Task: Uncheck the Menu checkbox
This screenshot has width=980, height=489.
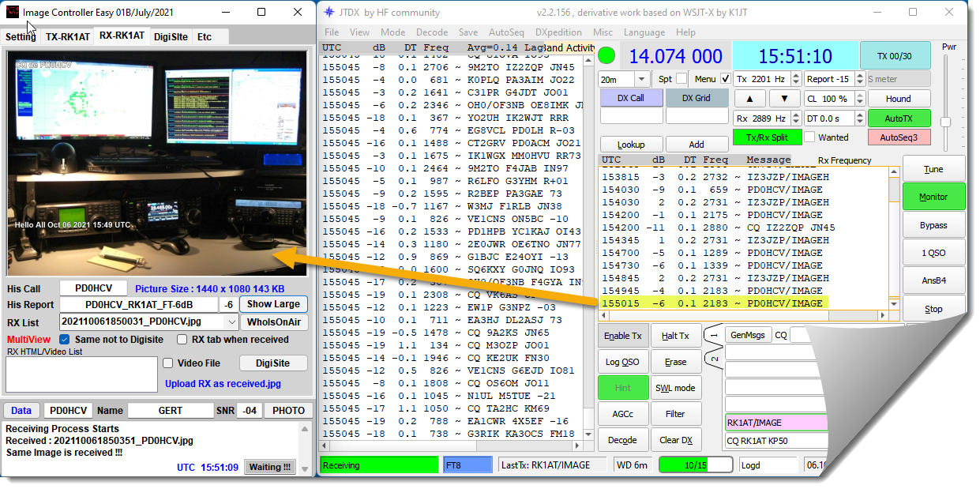Action: pos(726,79)
